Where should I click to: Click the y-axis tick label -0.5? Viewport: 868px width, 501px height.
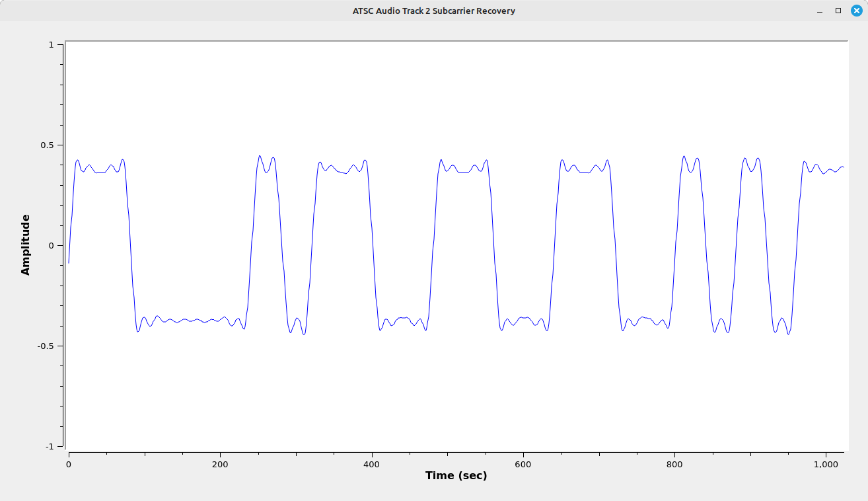[x=47, y=346]
